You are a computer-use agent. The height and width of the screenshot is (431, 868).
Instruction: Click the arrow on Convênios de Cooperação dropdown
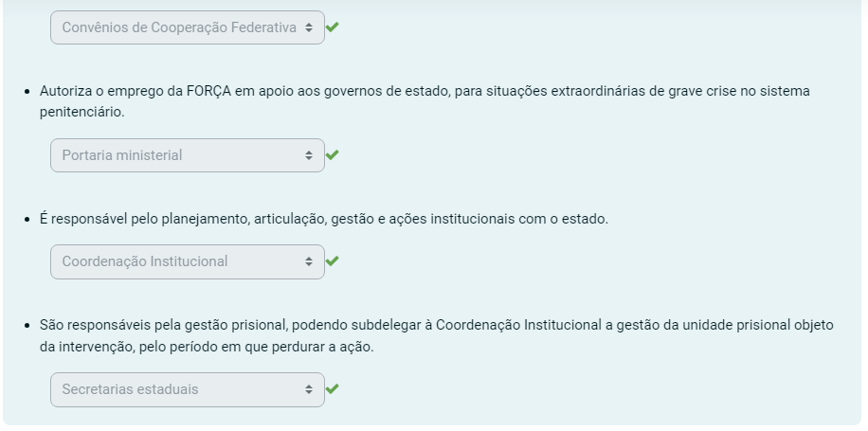[x=309, y=27]
